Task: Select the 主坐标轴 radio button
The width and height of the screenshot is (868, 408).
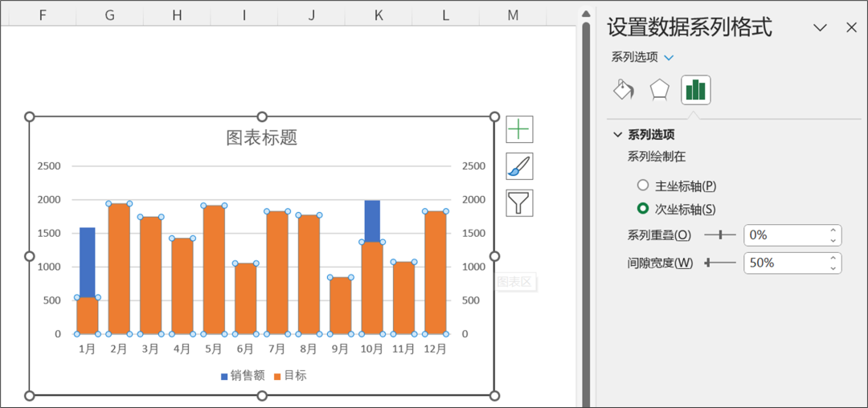Action: tap(643, 186)
